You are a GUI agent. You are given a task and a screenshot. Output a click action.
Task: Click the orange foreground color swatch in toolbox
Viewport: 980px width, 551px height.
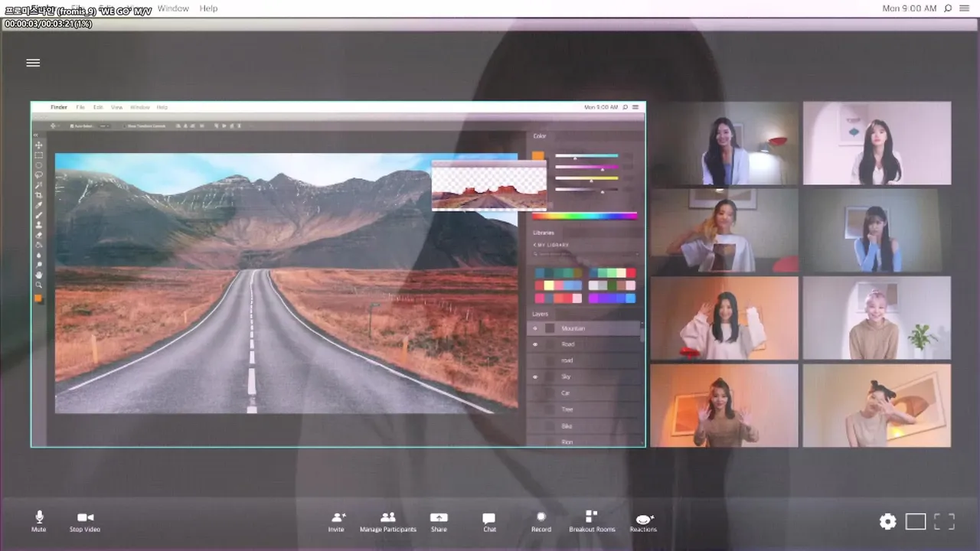[38, 298]
